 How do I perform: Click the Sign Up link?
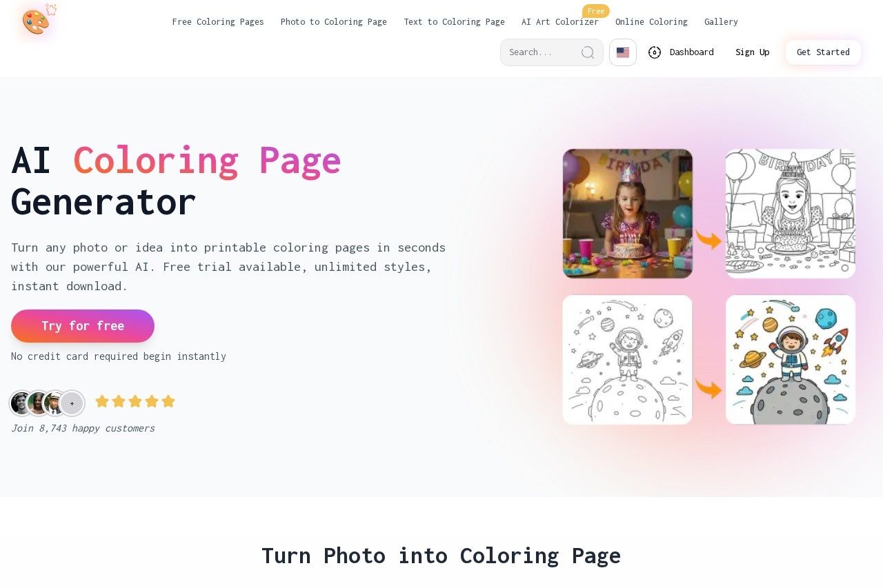(x=752, y=52)
